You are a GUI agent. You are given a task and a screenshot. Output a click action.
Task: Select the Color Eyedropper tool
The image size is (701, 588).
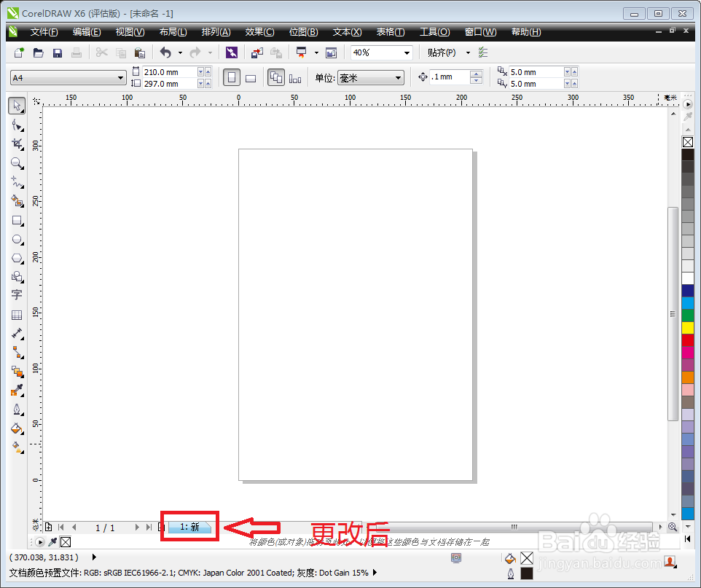pyautogui.click(x=17, y=391)
